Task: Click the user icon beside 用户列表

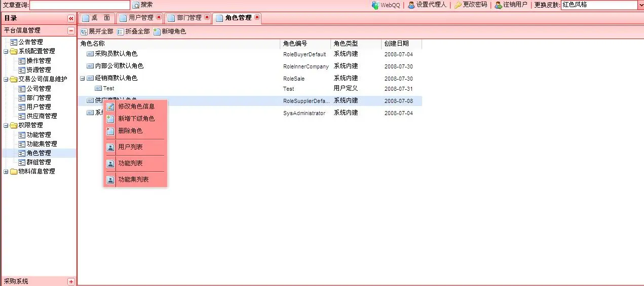Action: (x=110, y=147)
